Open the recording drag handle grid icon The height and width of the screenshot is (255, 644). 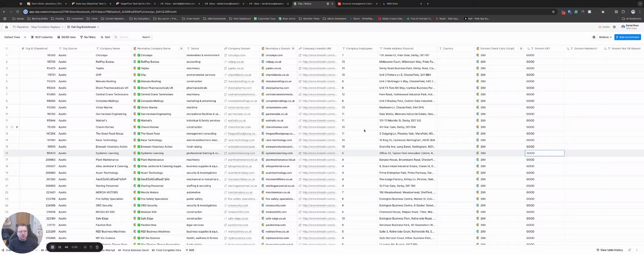coord(85,247)
